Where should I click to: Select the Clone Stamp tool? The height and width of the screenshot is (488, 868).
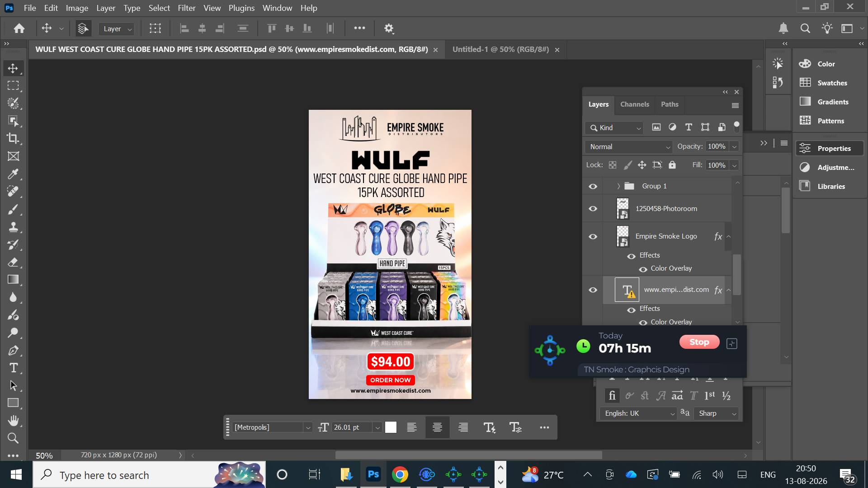(13, 227)
